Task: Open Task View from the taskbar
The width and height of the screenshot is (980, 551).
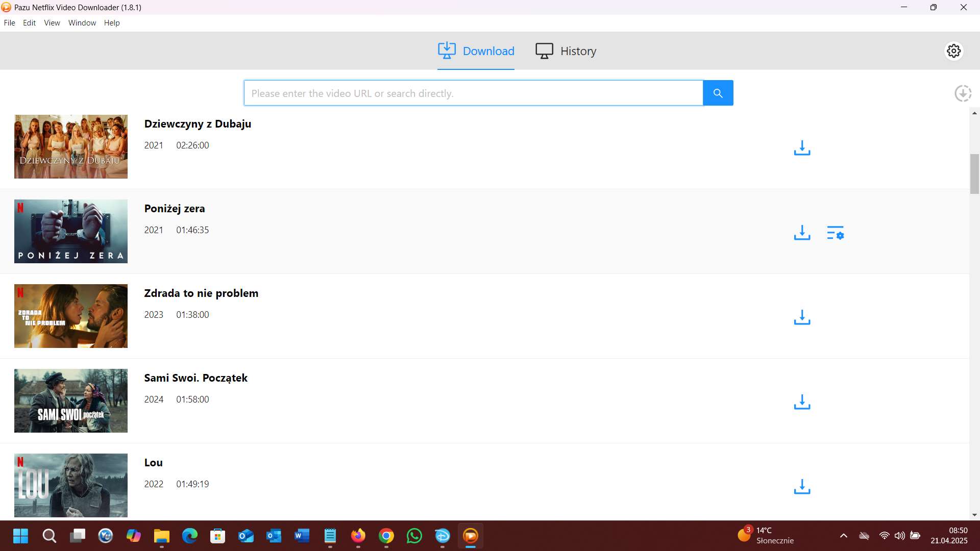Action: 78,536
